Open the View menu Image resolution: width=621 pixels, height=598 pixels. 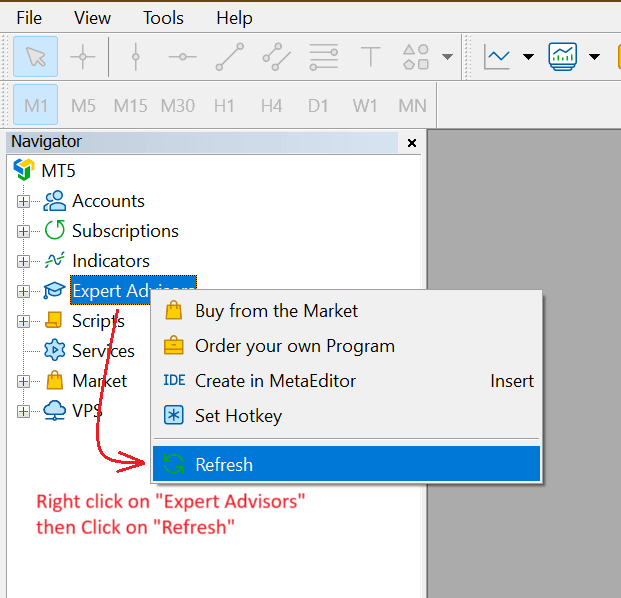point(92,18)
